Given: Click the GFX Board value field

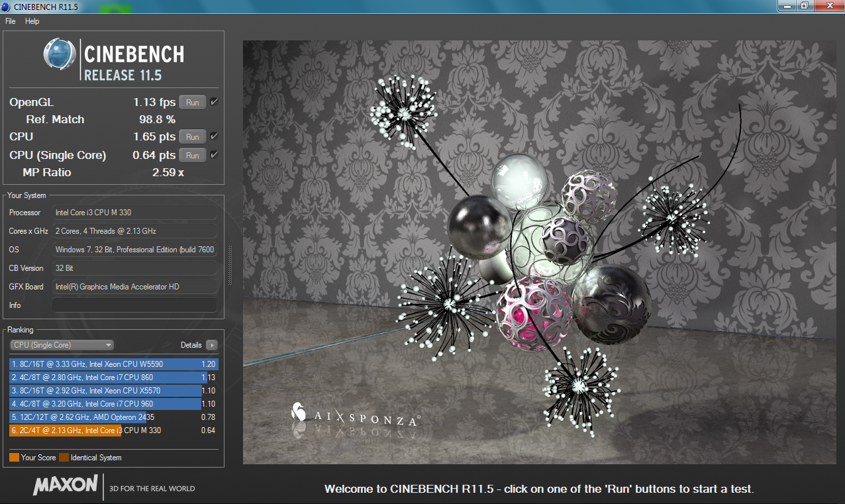Looking at the screenshot, I should coord(134,287).
